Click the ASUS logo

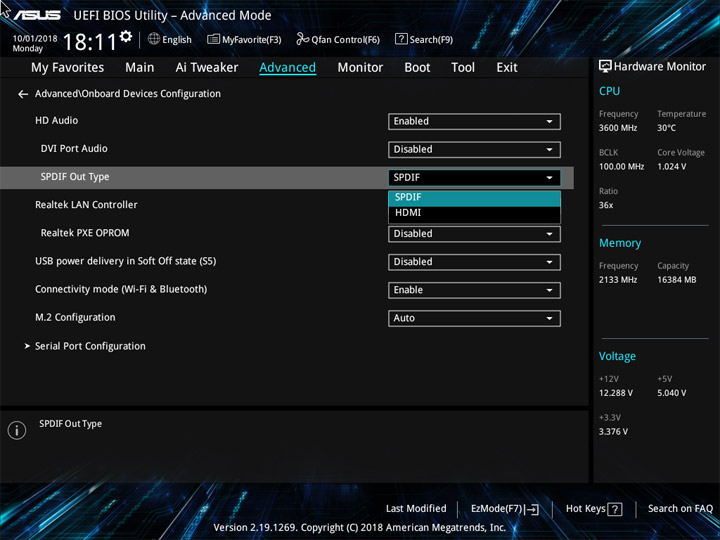pos(37,15)
